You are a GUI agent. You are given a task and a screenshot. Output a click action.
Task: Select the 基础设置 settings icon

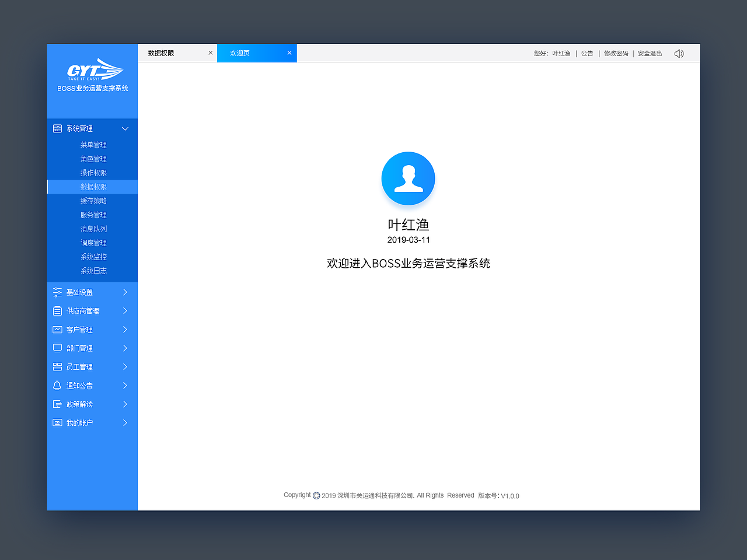pyautogui.click(x=57, y=292)
